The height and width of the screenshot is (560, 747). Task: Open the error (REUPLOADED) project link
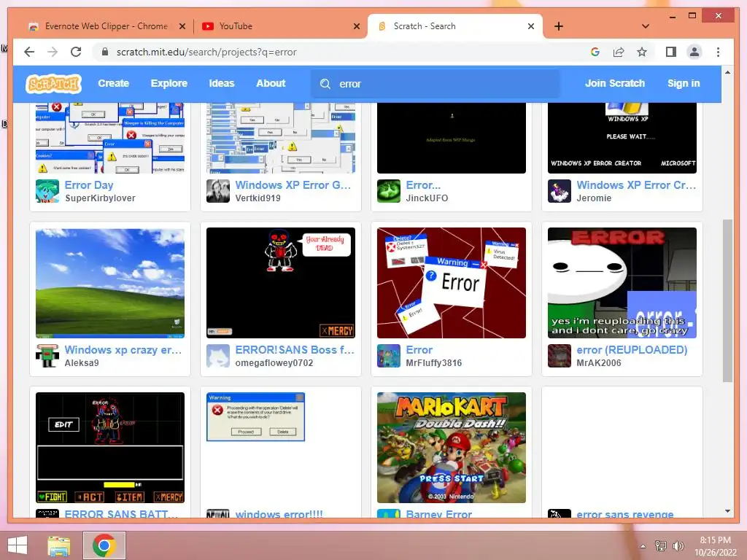click(x=632, y=350)
